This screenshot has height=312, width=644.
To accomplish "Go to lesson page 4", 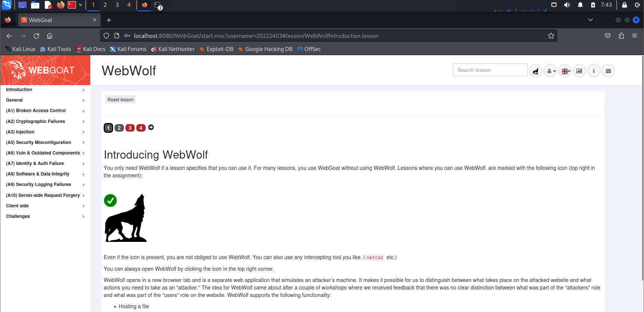I will (x=141, y=128).
